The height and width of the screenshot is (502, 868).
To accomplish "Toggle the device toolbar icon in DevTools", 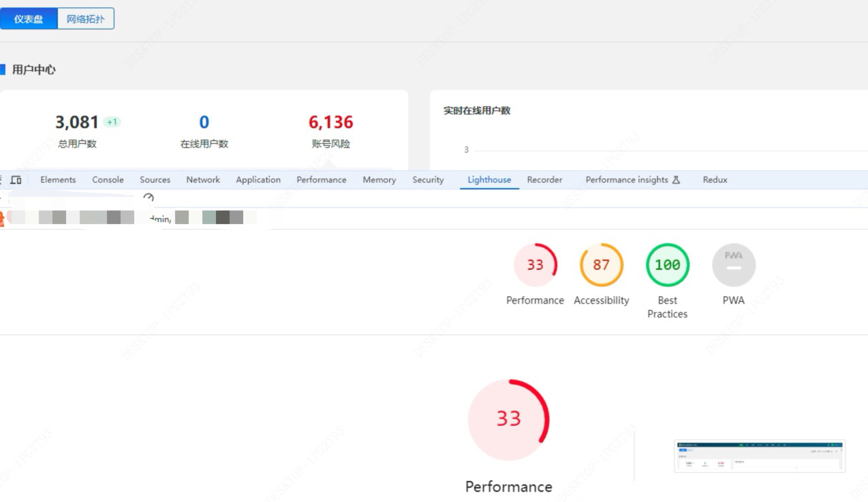I will 16,180.
